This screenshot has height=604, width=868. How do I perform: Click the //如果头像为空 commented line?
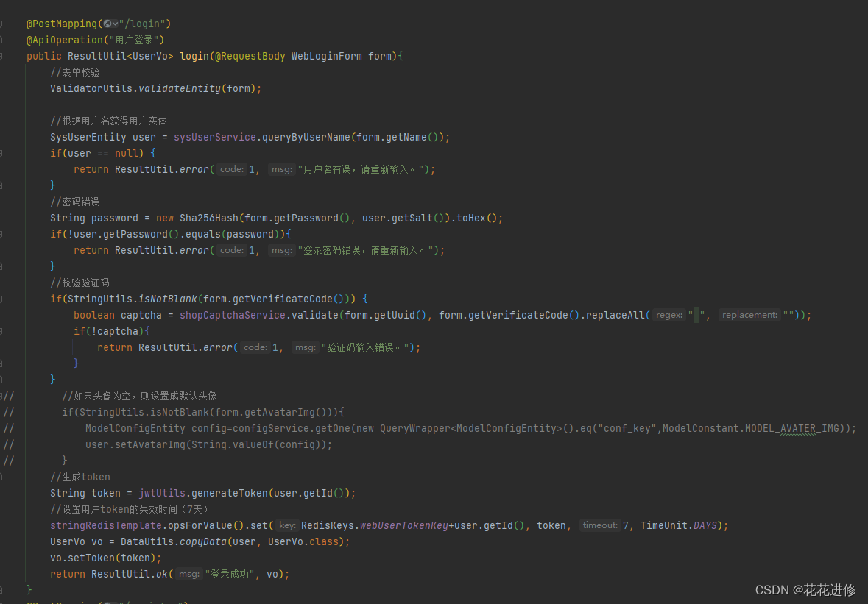pos(139,396)
